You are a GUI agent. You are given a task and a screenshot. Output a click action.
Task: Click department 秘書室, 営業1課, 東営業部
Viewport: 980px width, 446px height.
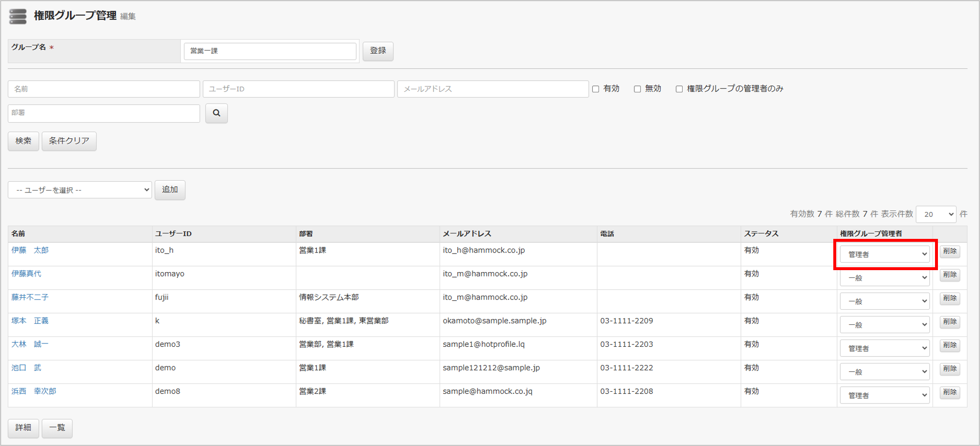(344, 320)
